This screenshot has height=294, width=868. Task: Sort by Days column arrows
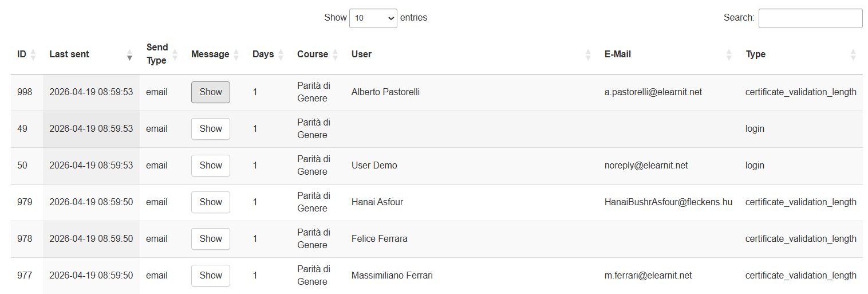[x=281, y=54]
